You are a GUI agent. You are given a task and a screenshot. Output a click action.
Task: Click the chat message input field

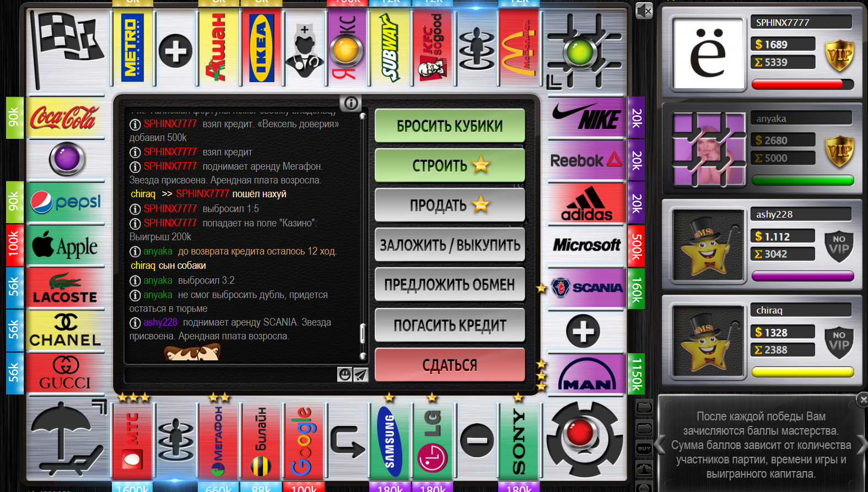(230, 375)
